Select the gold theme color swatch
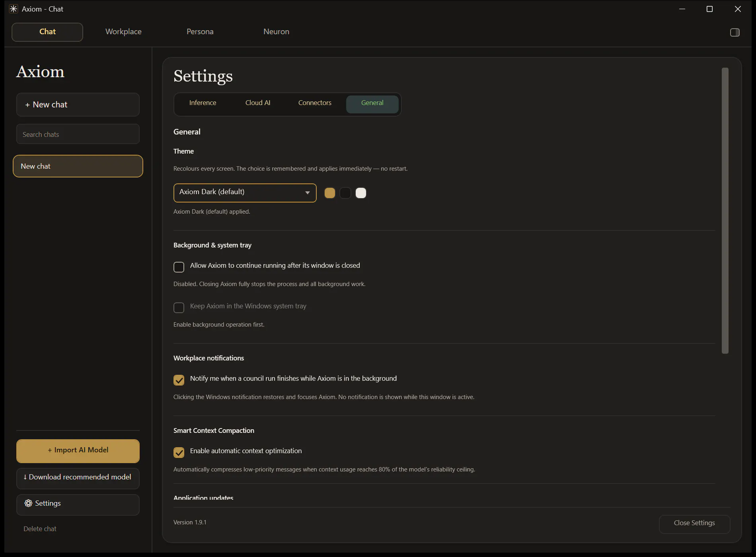756x557 pixels. click(x=330, y=193)
